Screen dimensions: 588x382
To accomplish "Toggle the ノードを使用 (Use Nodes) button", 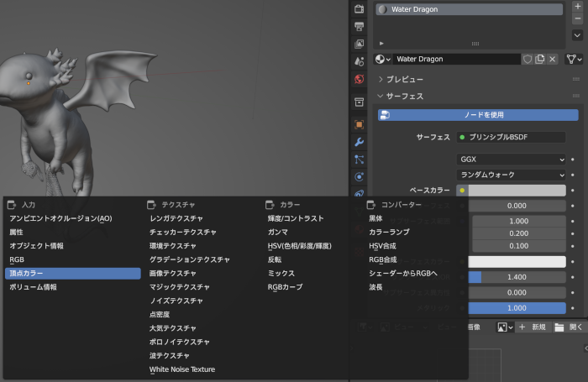I will point(478,115).
